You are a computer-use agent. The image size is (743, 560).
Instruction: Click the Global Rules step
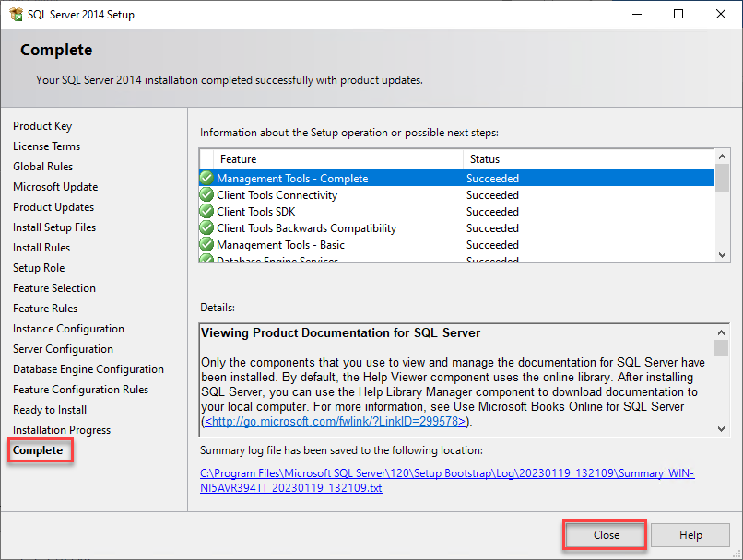coord(43,166)
